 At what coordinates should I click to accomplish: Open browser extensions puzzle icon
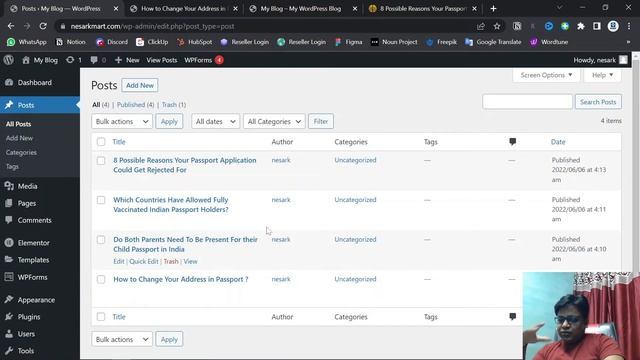581,26
